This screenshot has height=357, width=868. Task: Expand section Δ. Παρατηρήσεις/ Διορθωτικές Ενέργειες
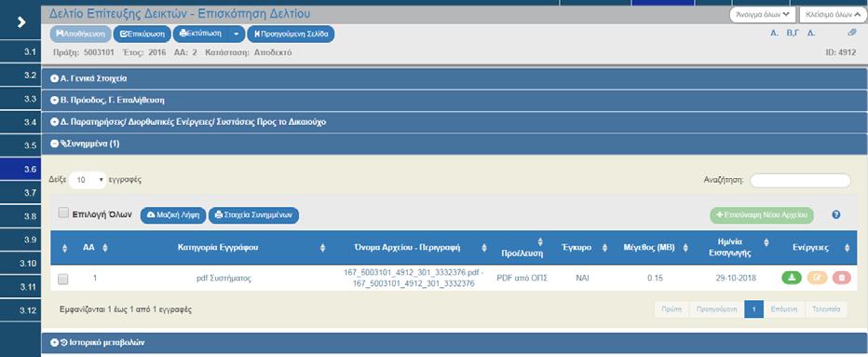tap(455, 122)
